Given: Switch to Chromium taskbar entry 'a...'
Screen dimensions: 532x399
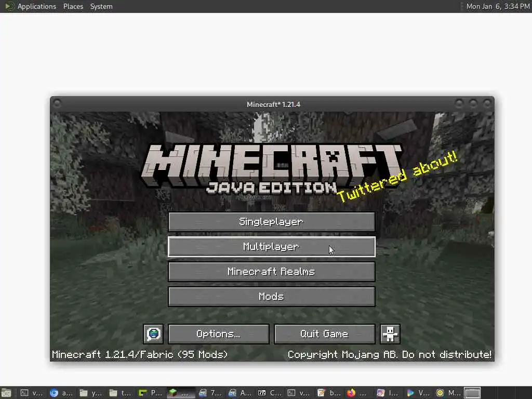Looking at the screenshot, I should [x=61, y=393].
